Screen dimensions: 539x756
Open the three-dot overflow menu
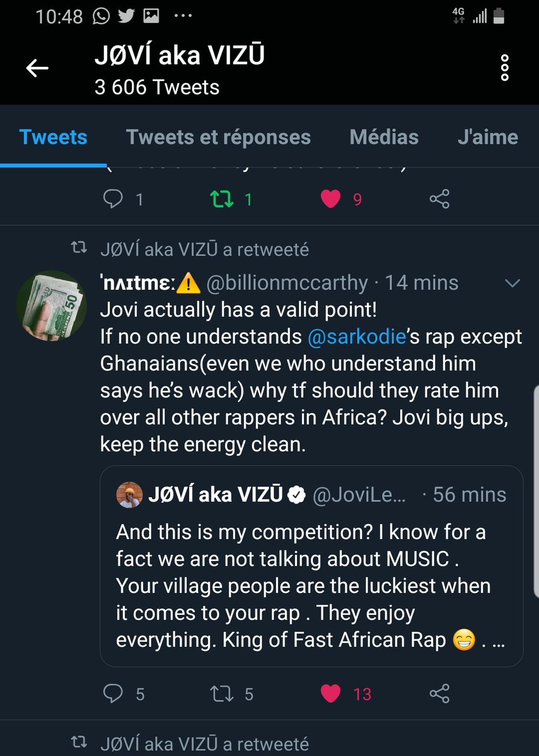pos(504,68)
